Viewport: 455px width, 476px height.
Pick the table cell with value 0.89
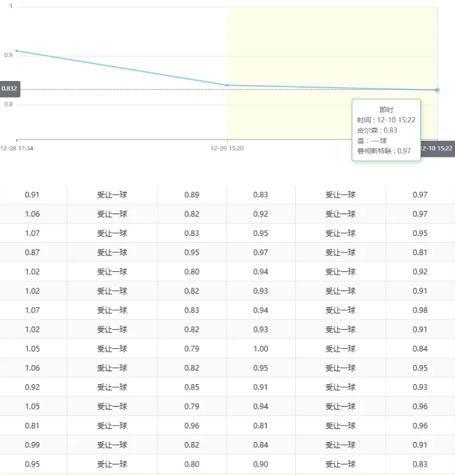coord(192,194)
